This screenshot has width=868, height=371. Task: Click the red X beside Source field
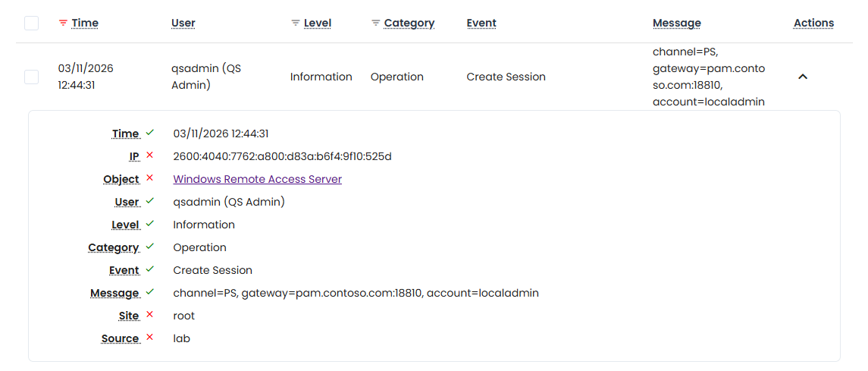click(150, 338)
